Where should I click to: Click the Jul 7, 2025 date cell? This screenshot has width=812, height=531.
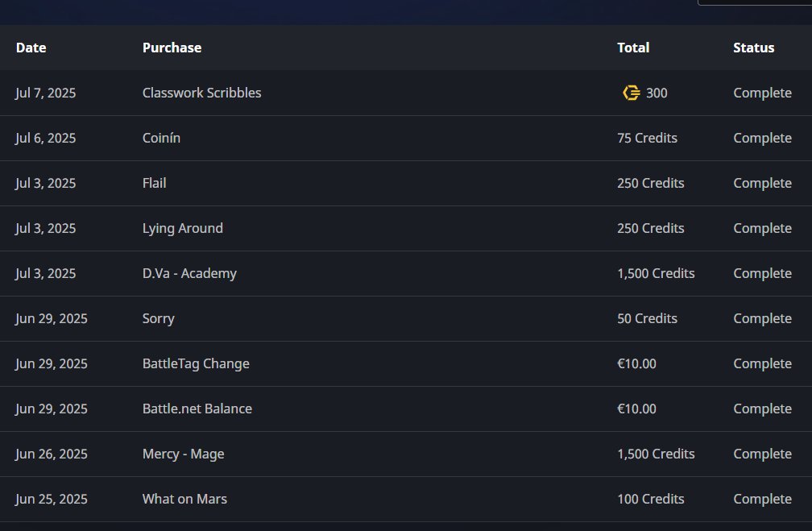(45, 93)
